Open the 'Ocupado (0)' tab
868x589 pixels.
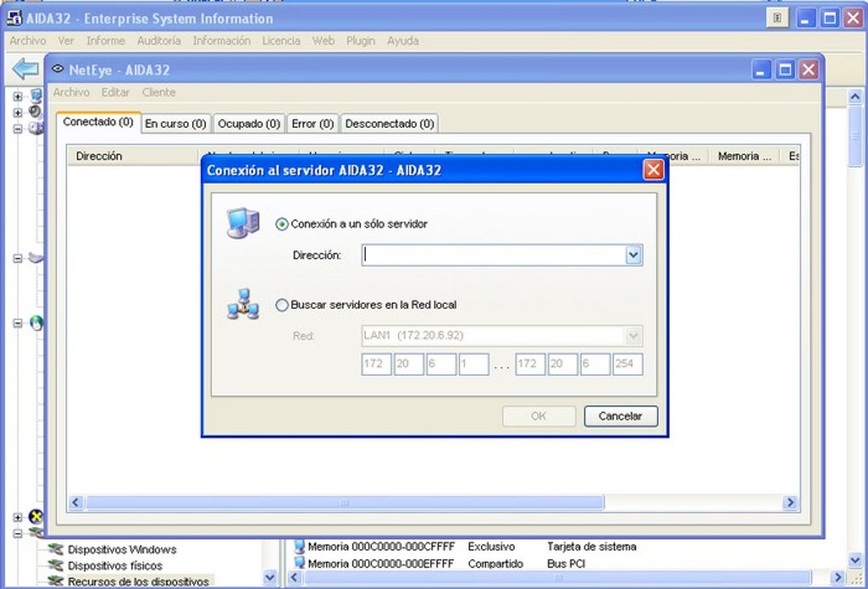pos(249,124)
